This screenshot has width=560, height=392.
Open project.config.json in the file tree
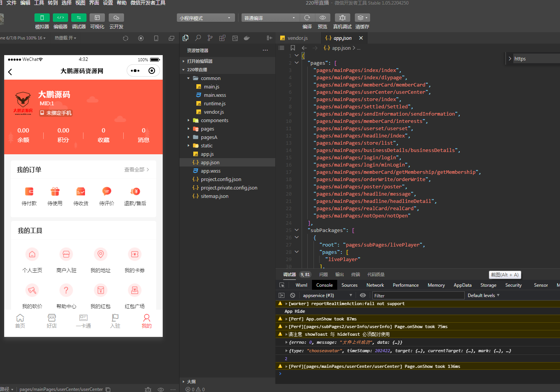(x=221, y=180)
